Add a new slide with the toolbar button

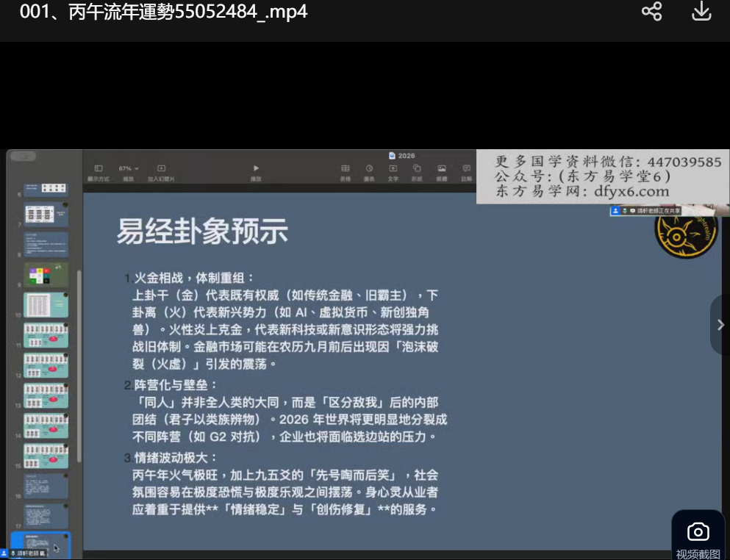(161, 171)
